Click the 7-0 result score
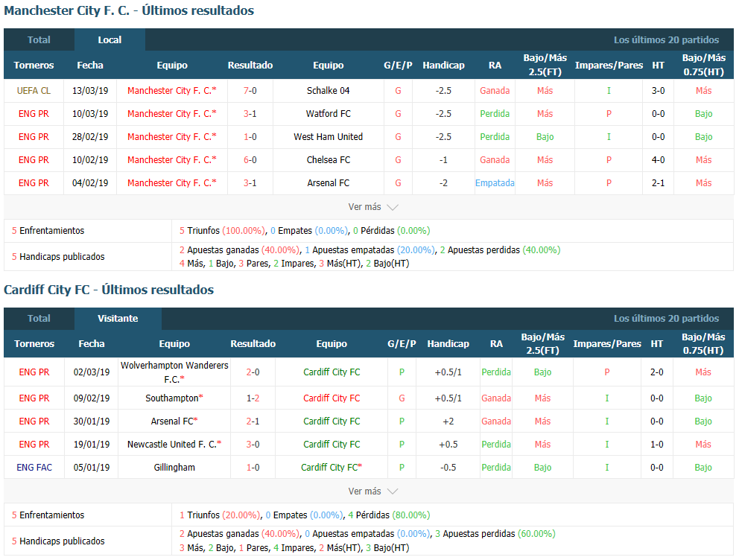742x560 pixels. 250,90
